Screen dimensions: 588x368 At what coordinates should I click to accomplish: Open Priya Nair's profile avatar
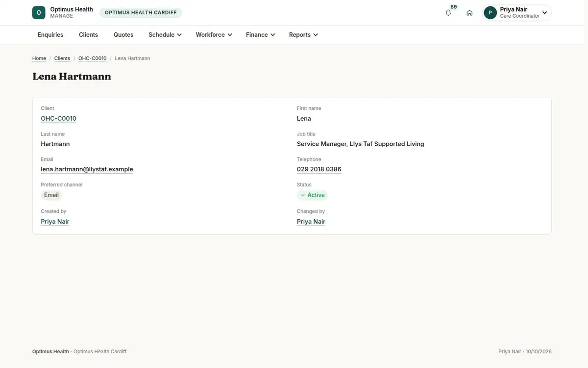490,13
